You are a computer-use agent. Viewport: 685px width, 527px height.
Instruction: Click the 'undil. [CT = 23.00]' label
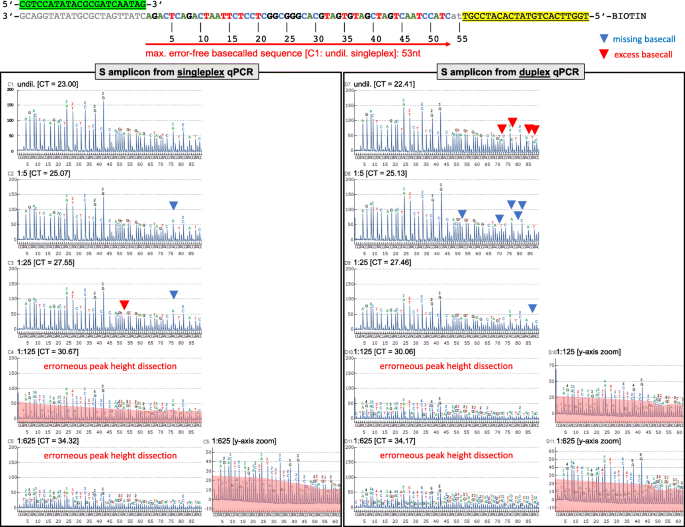[x=48, y=84]
